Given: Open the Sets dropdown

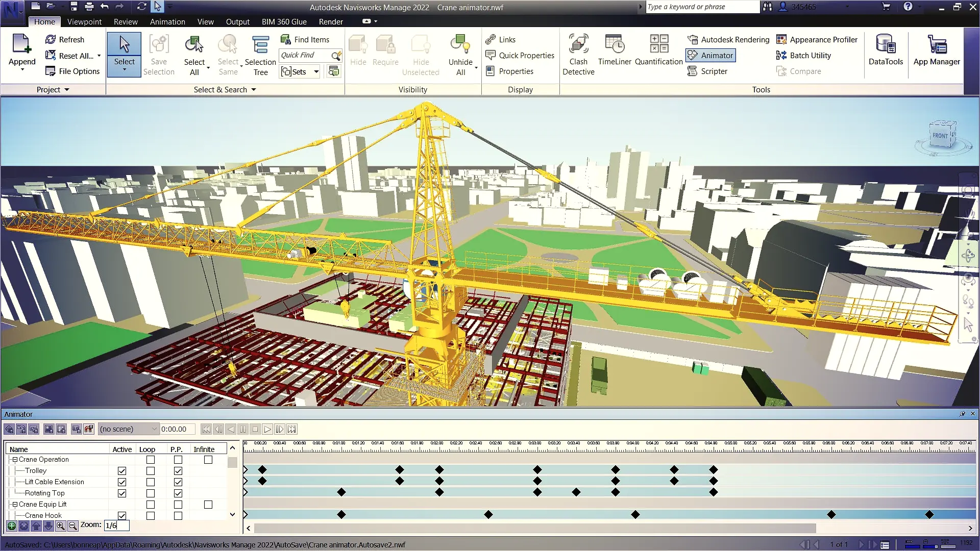Looking at the screenshot, I should (316, 71).
